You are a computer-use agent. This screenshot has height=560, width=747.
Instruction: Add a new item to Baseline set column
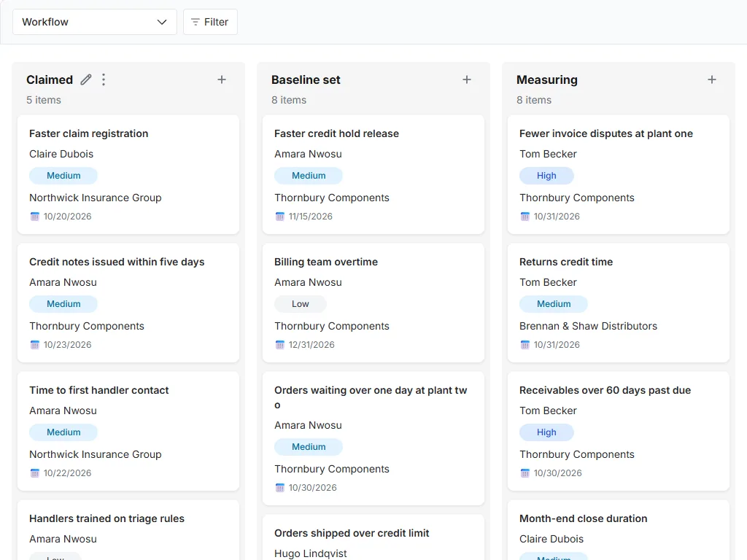[467, 79]
